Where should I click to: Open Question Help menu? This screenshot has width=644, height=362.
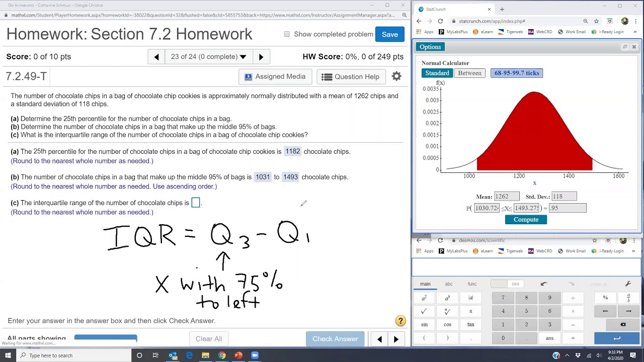tap(351, 76)
